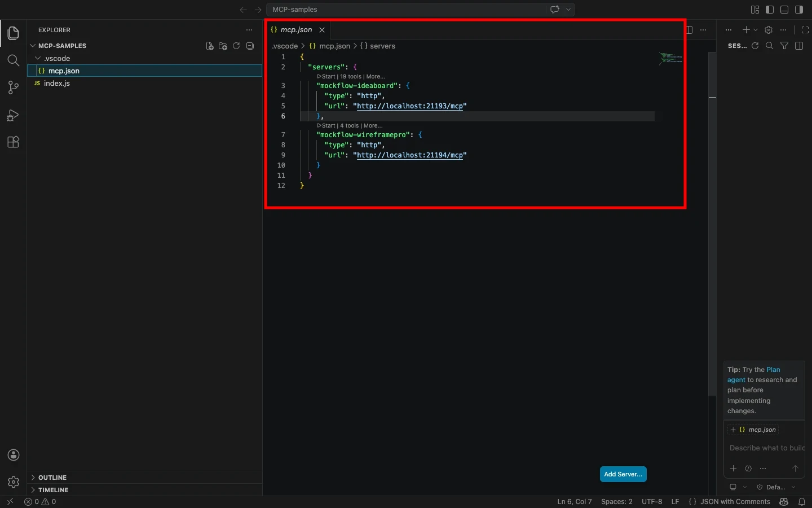Click the code minimap
This screenshot has width=812, height=508.
pyautogui.click(x=671, y=58)
